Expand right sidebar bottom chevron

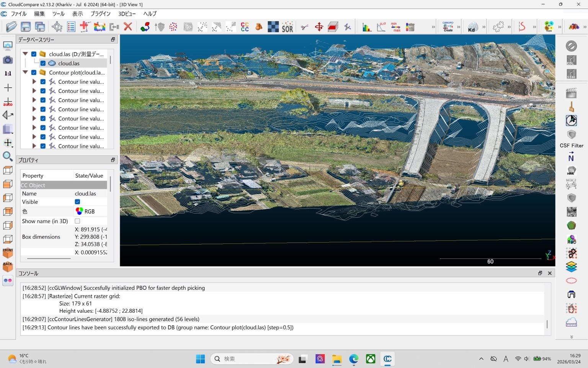pyautogui.click(x=571, y=337)
